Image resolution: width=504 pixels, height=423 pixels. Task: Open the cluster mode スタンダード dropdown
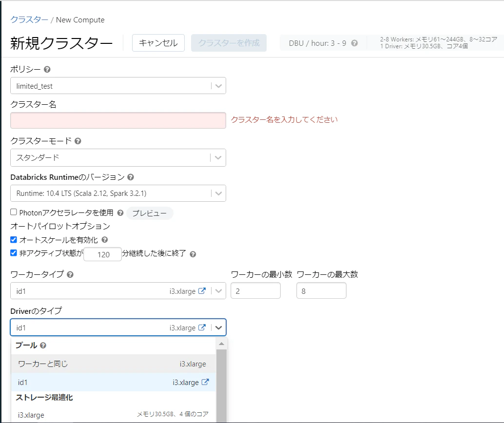[118, 157]
